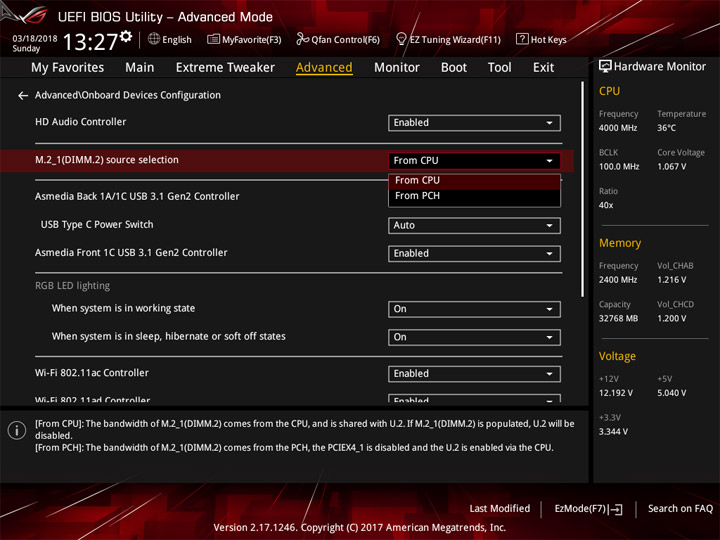
Task: Click the CPU heading in Hardware Monitor
Action: (609, 91)
